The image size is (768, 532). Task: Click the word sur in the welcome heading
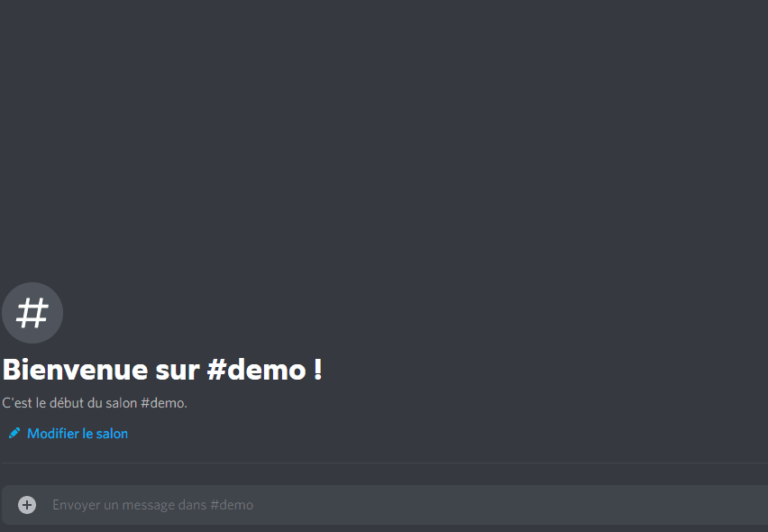[178, 371]
